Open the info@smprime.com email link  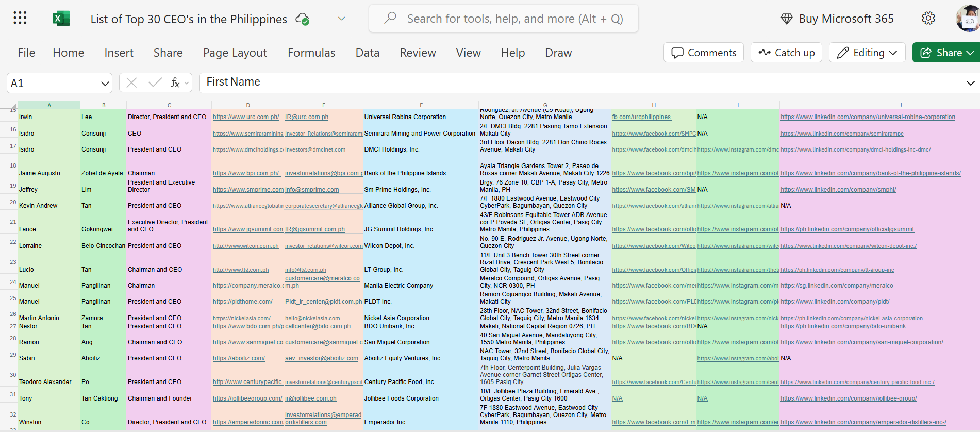coord(312,190)
